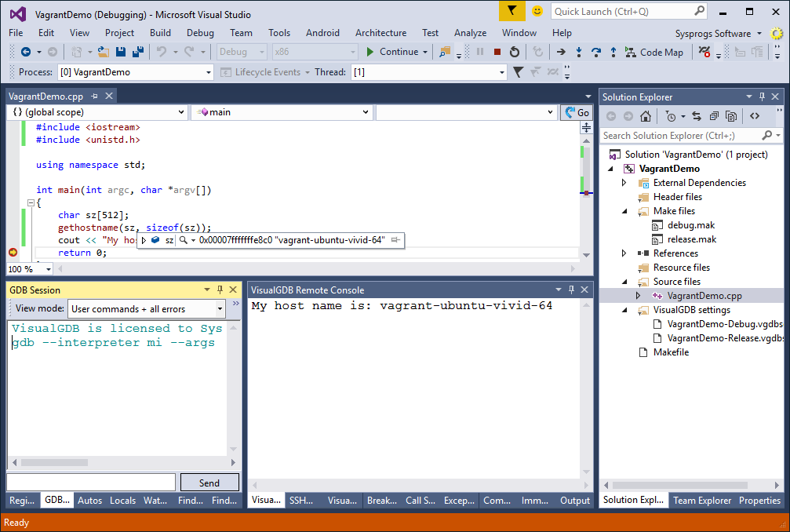Expand the References node
The image size is (790, 532).
[x=624, y=253]
